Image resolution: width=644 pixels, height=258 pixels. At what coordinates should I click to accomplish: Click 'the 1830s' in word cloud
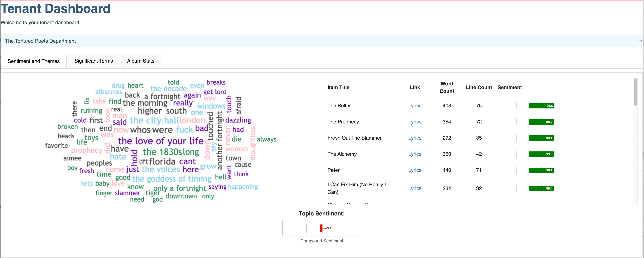(x=163, y=152)
